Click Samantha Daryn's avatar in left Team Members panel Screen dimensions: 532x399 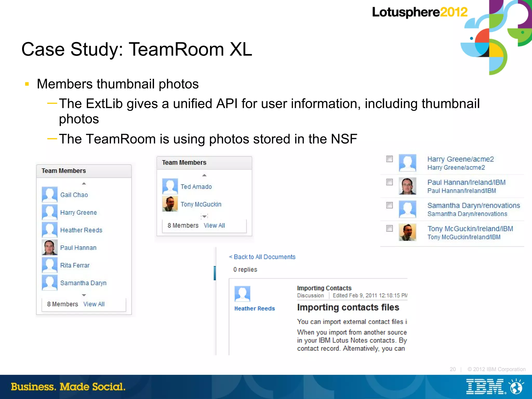(x=50, y=283)
